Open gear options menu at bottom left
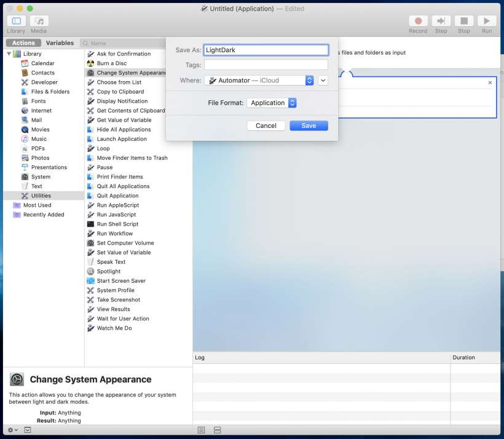This screenshot has width=504, height=439. click(12, 430)
